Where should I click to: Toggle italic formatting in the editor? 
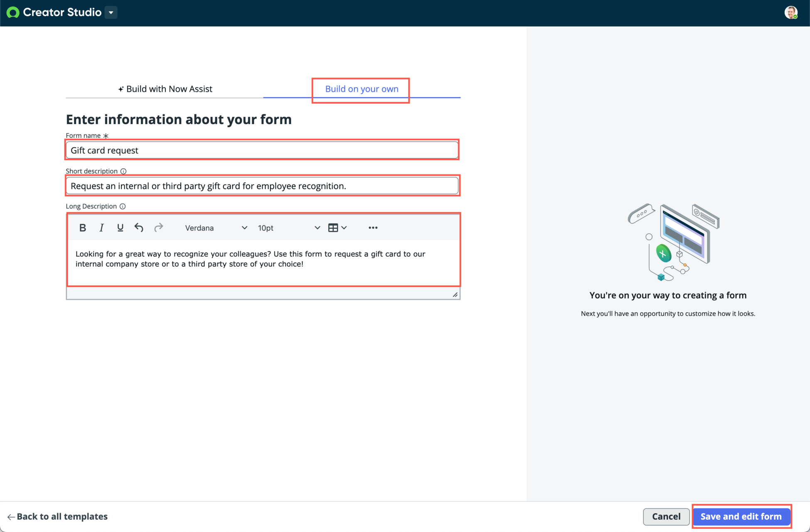101,228
